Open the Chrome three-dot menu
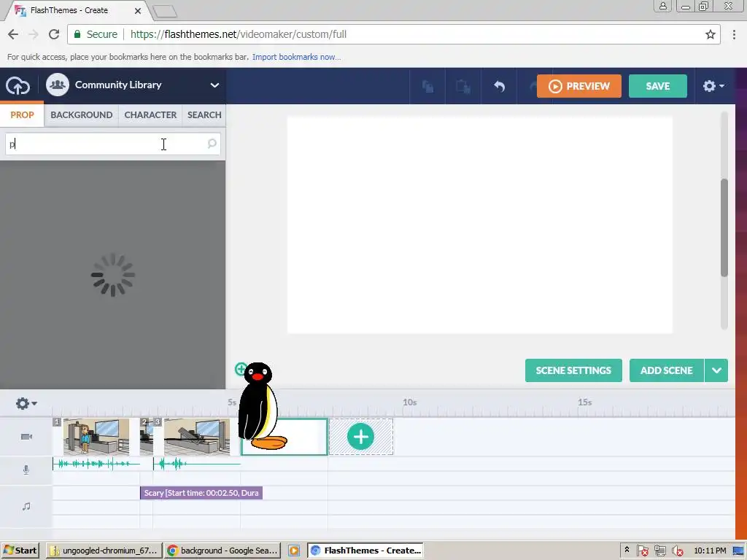The image size is (747, 560). tap(734, 34)
